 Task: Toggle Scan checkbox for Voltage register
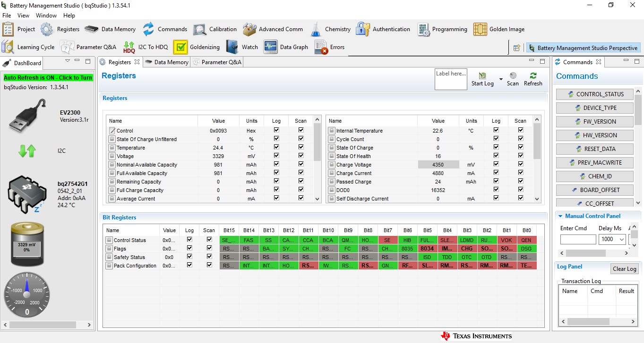pyautogui.click(x=301, y=156)
